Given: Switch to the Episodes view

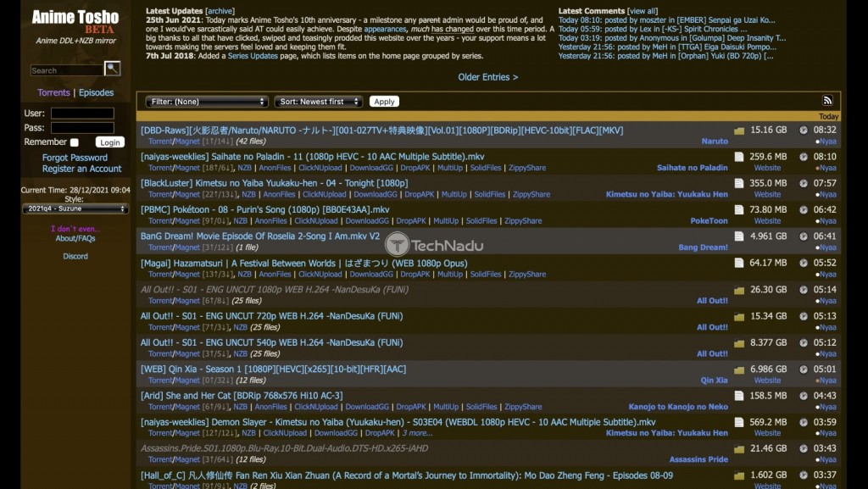Looking at the screenshot, I should point(97,92).
